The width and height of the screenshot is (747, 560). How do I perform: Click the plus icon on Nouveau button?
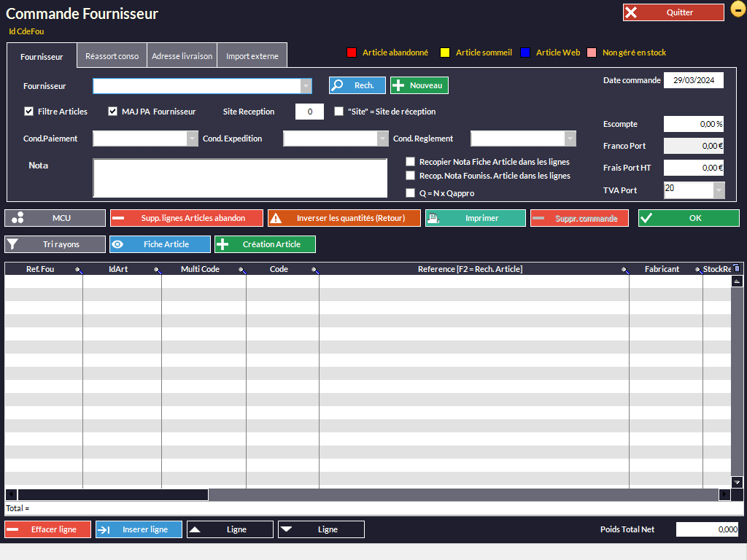pos(398,85)
